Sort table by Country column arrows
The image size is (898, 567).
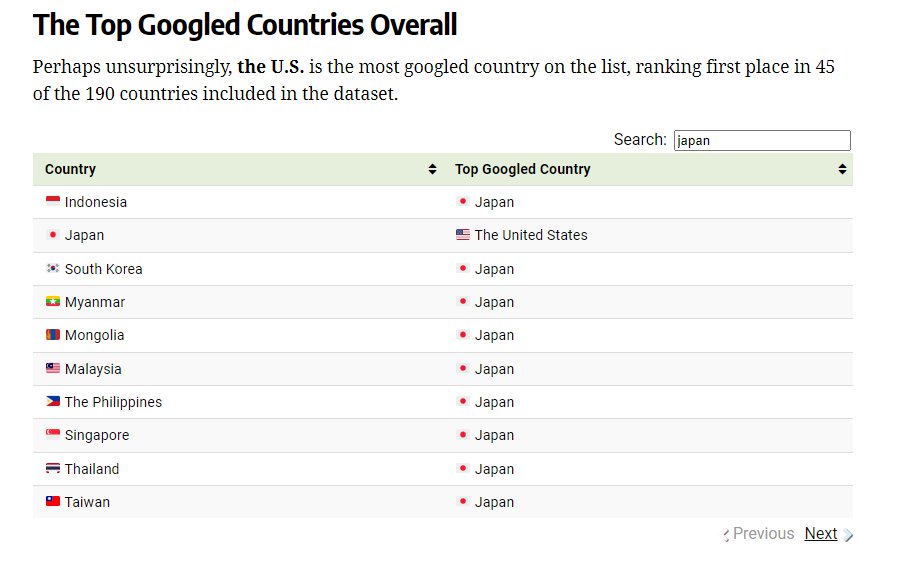[x=432, y=169]
